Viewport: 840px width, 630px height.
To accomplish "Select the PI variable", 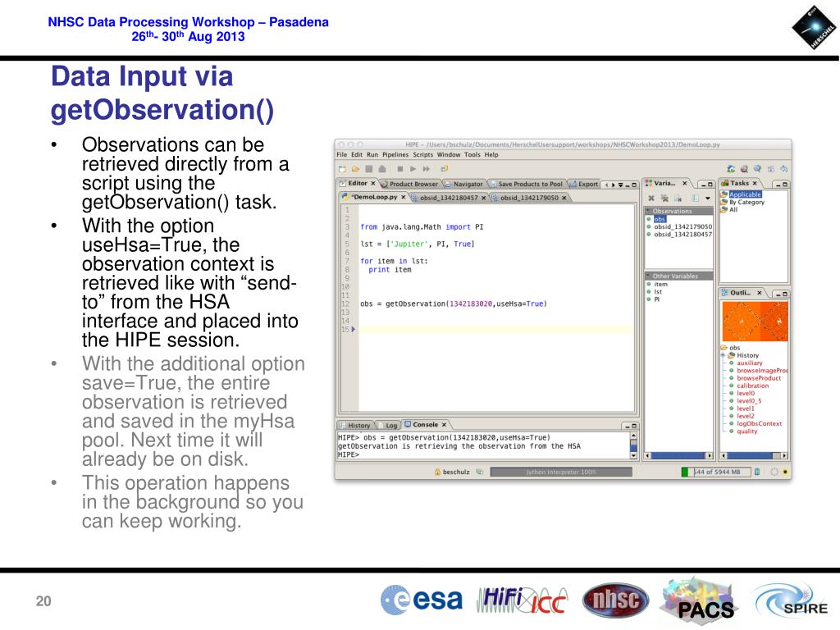I will [x=657, y=299].
